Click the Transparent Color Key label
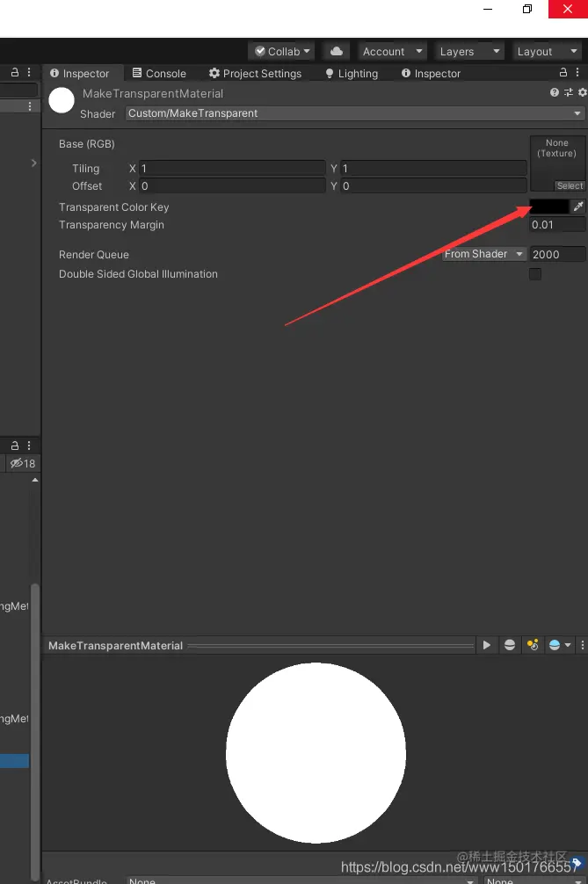This screenshot has width=588, height=884. click(x=114, y=207)
